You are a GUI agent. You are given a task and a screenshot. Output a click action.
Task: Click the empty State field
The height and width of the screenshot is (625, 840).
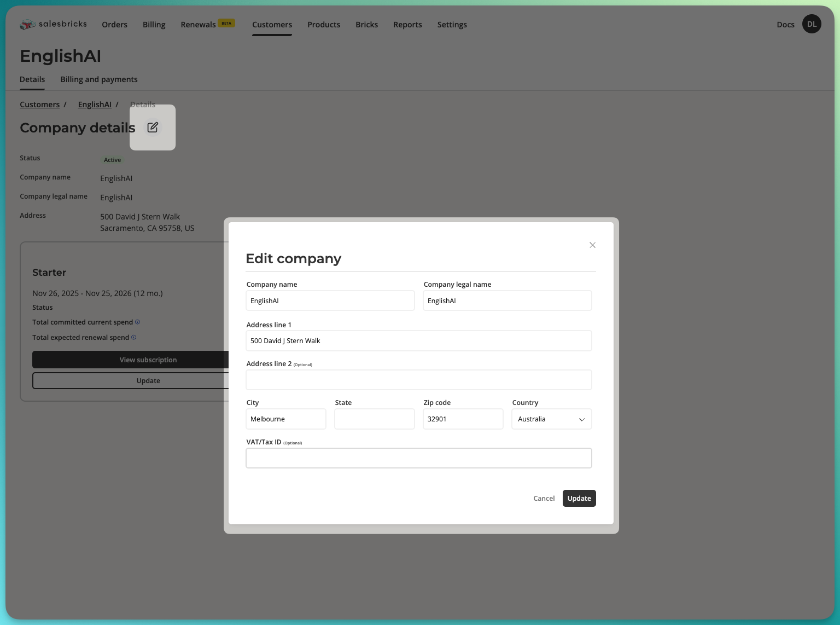click(375, 419)
